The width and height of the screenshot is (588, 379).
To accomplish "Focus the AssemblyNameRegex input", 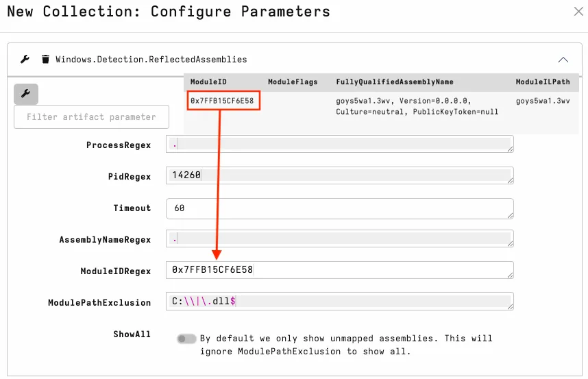I will tap(339, 239).
